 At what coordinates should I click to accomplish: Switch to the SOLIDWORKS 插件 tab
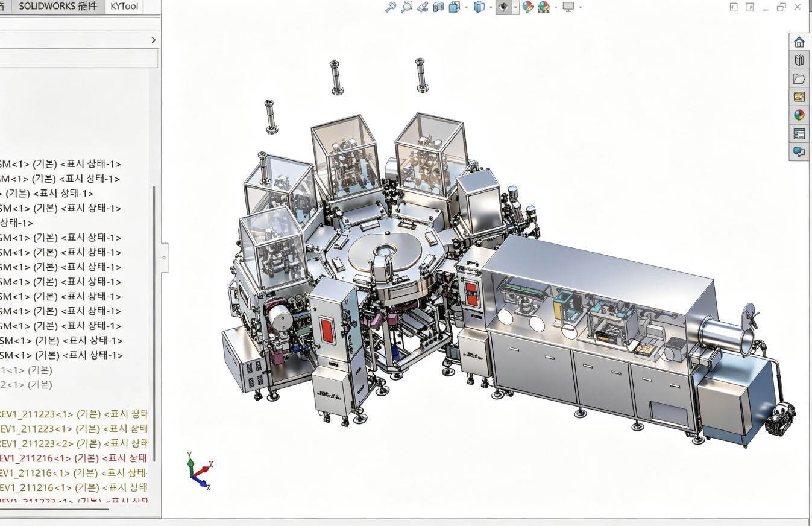(58, 7)
